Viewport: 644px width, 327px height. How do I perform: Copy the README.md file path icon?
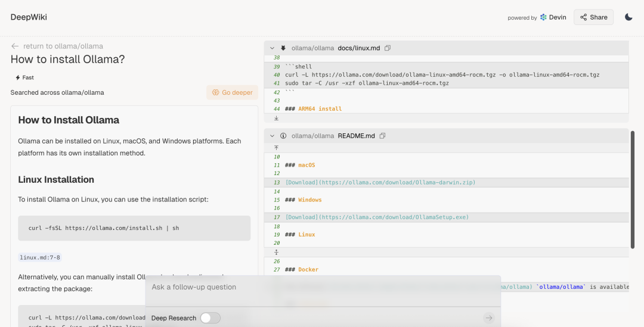pyautogui.click(x=382, y=136)
